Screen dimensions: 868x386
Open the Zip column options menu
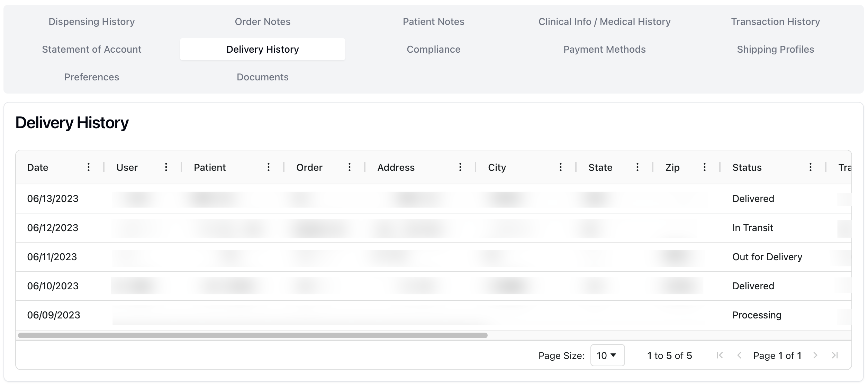click(705, 167)
